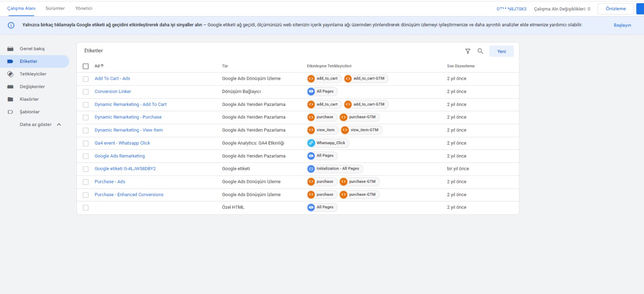Click the Son Düzenleme column header

coord(461,66)
